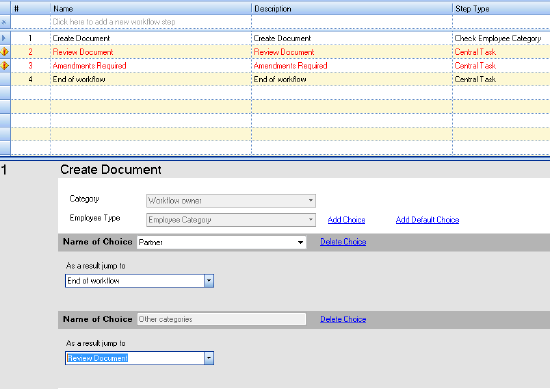Click the new-row asterisk marker icon

tap(4, 22)
